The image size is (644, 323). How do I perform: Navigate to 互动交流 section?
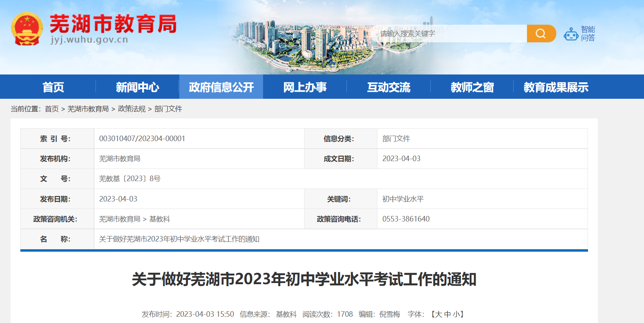(388, 87)
